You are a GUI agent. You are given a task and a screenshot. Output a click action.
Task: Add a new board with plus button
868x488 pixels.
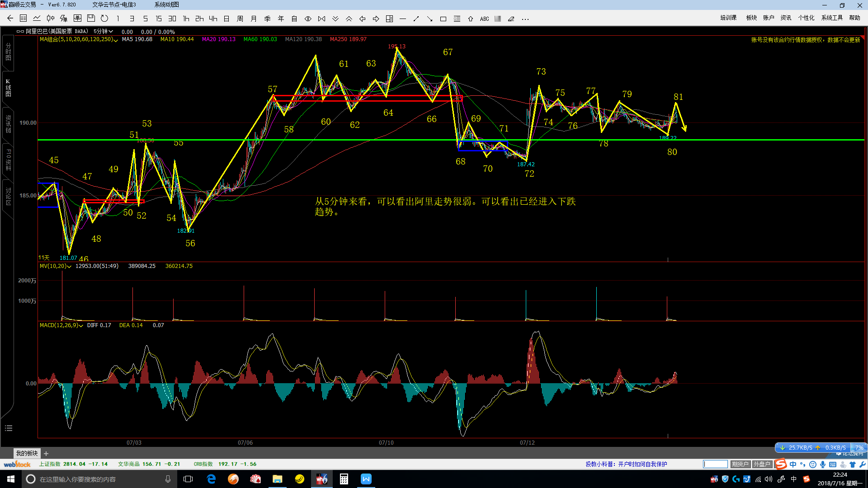46,453
